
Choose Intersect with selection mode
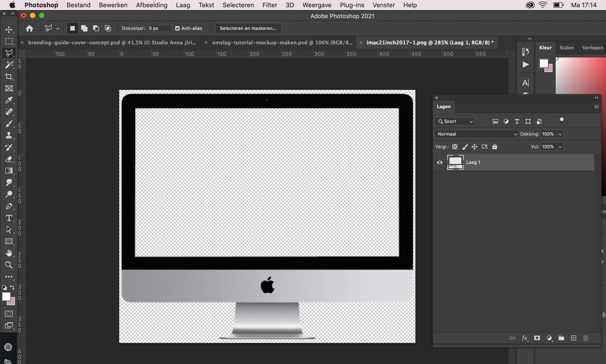tap(108, 28)
